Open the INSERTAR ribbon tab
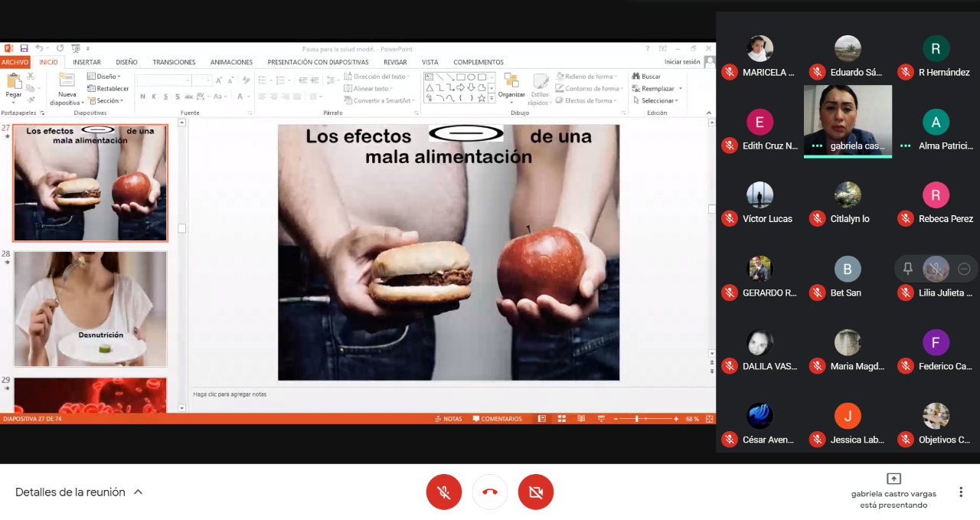This screenshot has height=520, width=980. pyautogui.click(x=87, y=62)
